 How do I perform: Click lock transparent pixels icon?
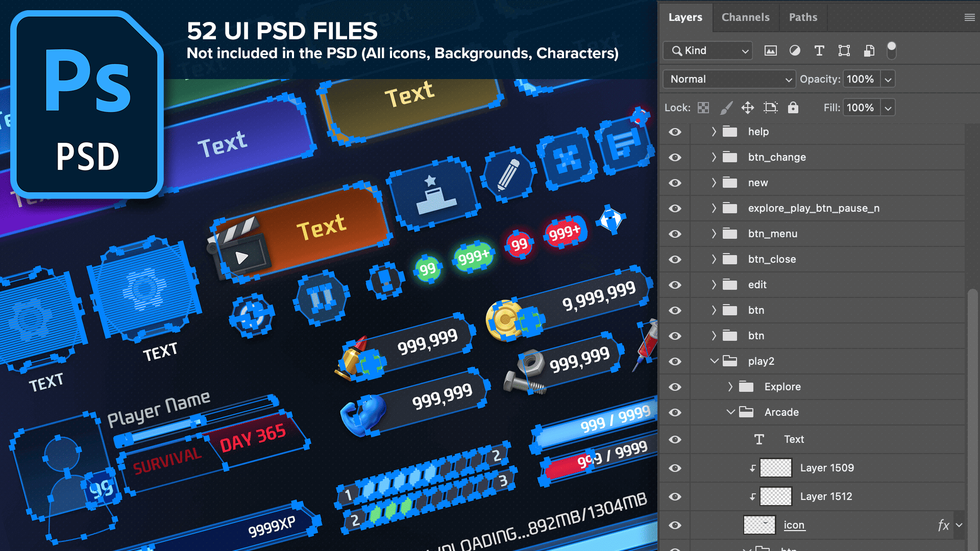[x=703, y=108]
